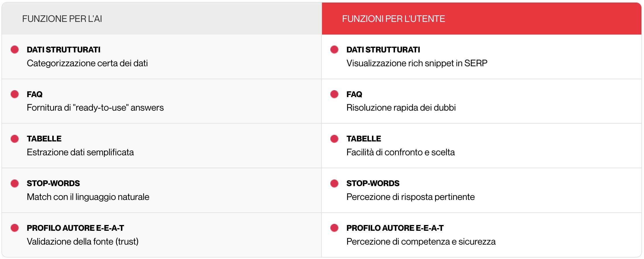Click 'Validazione della fonte (trust)' text
This screenshot has height=259, width=644.
[83, 241]
